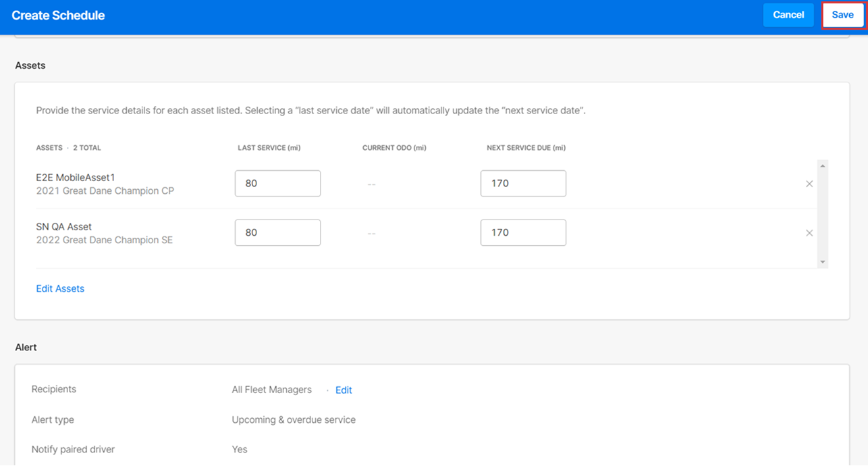Click the Create Schedule title
The width and height of the screenshot is (868, 466).
(58, 16)
